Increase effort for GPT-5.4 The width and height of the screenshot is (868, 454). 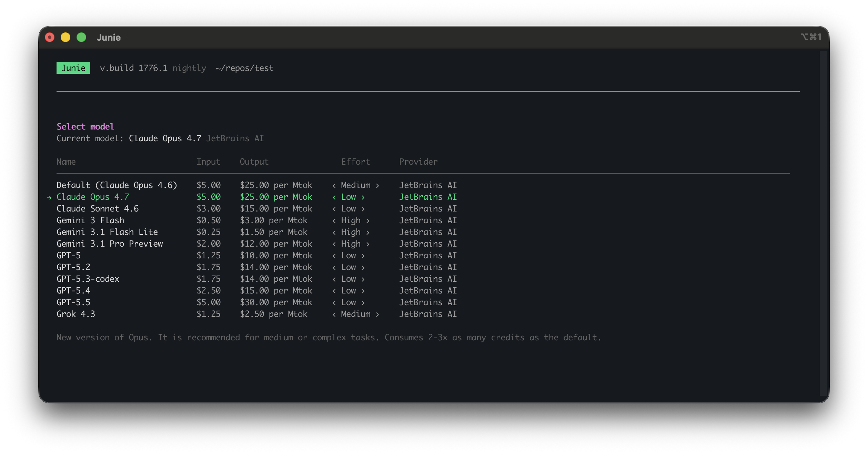tap(363, 291)
